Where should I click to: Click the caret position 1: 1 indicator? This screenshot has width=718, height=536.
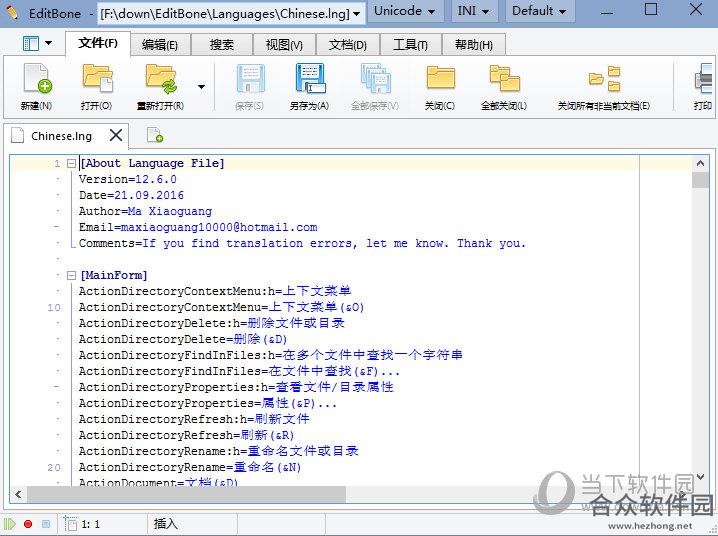[x=91, y=524]
